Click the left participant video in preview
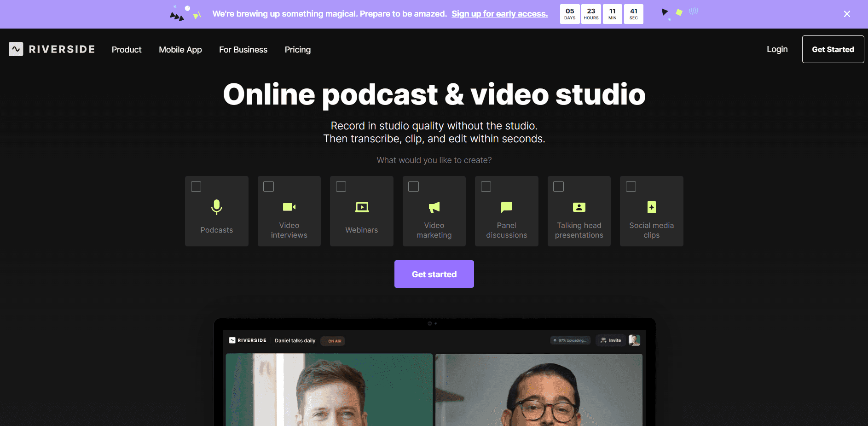Viewport: 868px width, 426px height. [329, 390]
